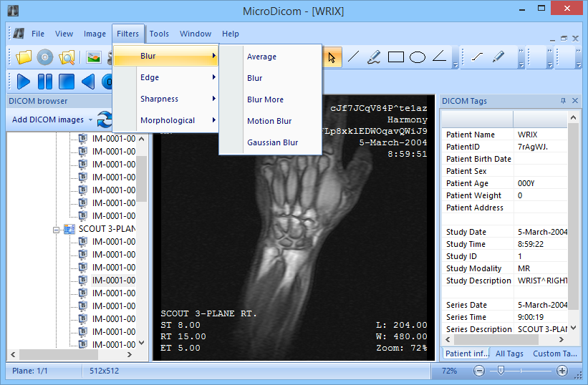The image size is (588, 385).
Task: Select the rectangle annotation tool
Action: click(395, 57)
